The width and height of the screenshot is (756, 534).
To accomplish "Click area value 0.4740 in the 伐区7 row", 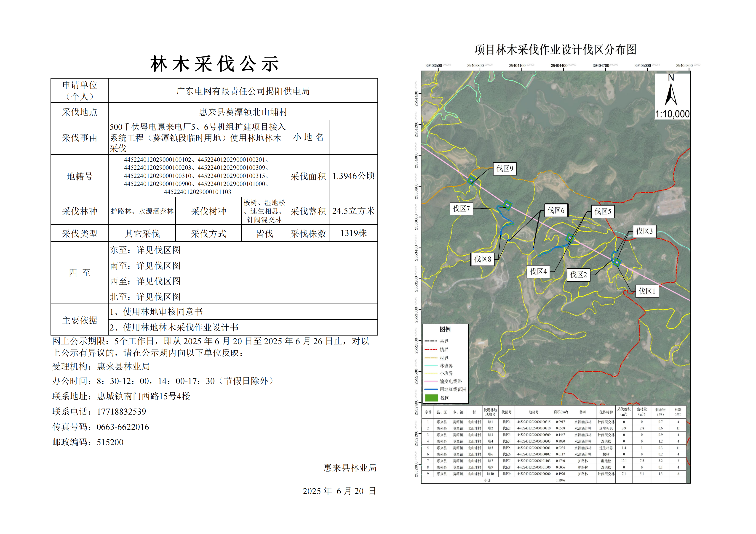I will click(x=560, y=461).
